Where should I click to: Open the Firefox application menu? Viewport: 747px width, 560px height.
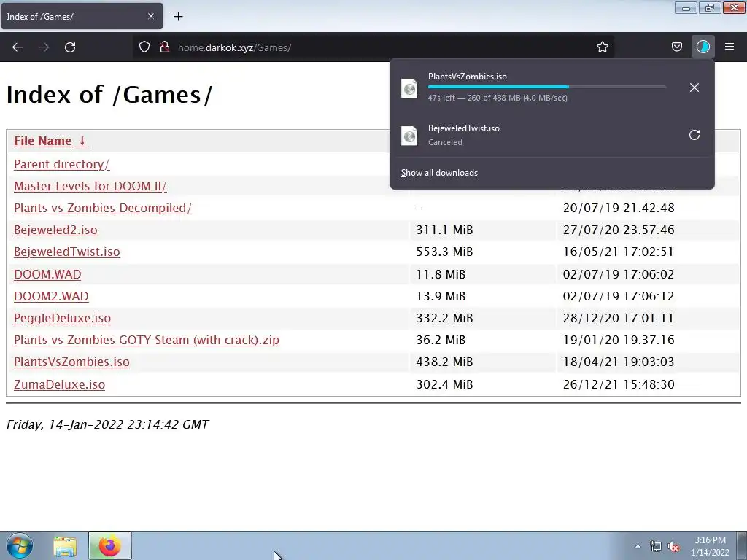729,47
